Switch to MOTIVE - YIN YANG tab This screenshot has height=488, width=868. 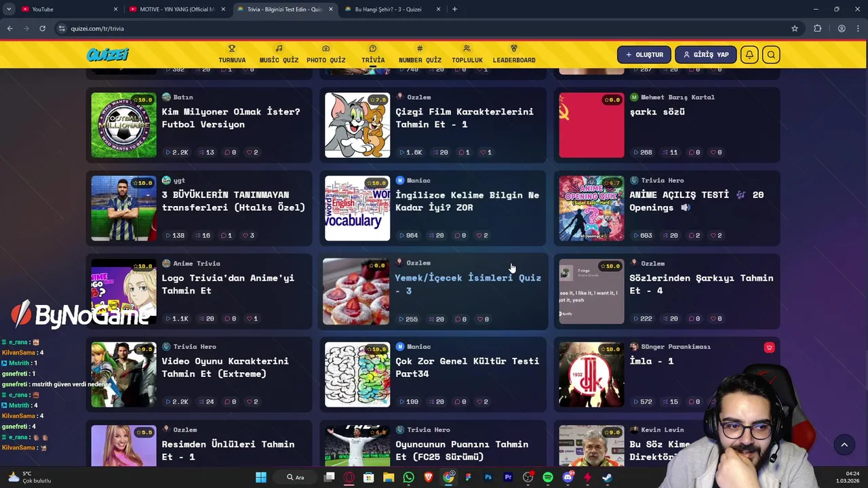176,9
